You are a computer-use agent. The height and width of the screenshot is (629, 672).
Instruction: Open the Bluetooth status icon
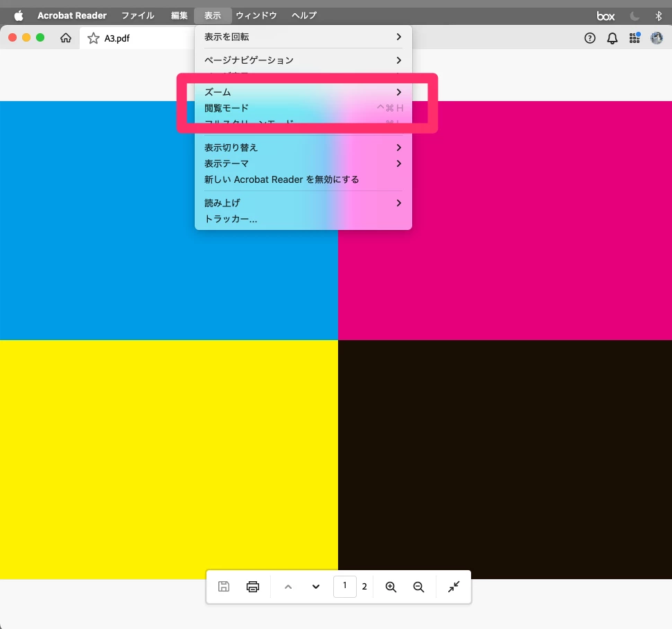(x=659, y=16)
